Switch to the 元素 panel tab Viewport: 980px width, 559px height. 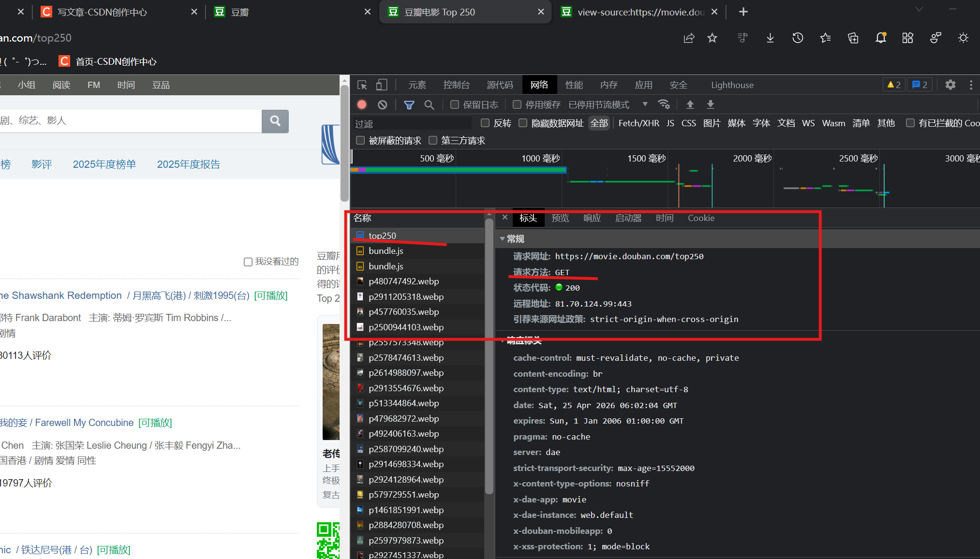(x=417, y=85)
